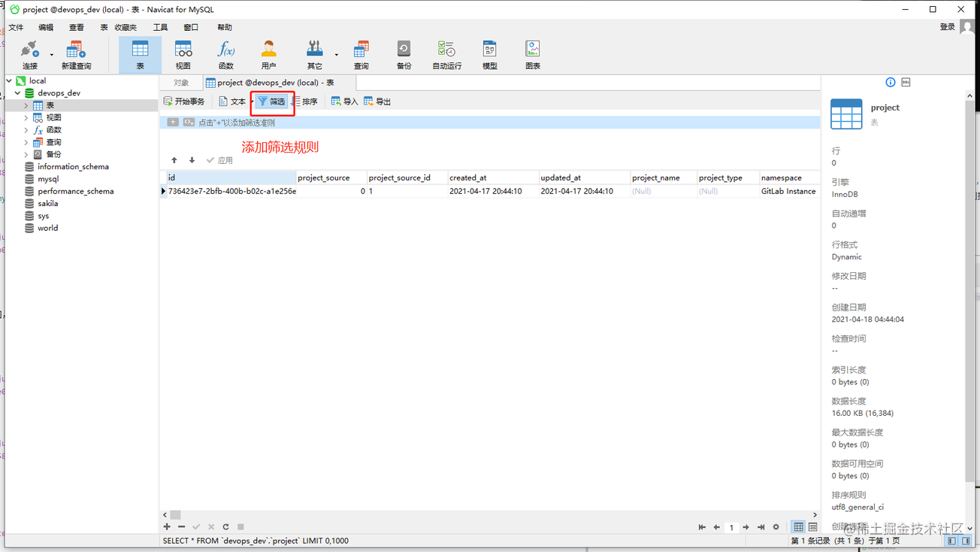Viewport: 980px width, 552px height.
Task: Open the 视图 (View) toolbar icon
Action: click(x=183, y=54)
